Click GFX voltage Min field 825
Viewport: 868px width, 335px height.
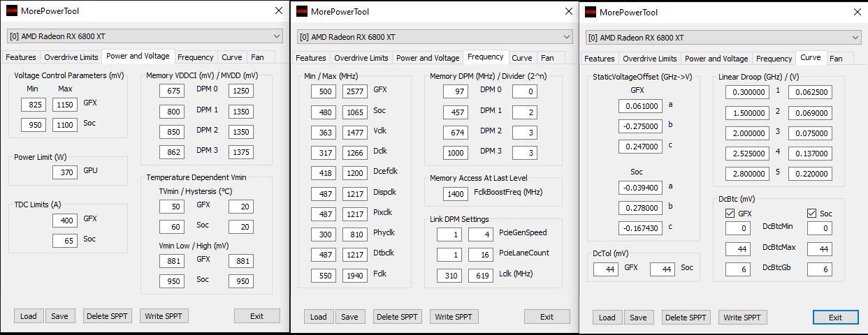click(x=33, y=105)
